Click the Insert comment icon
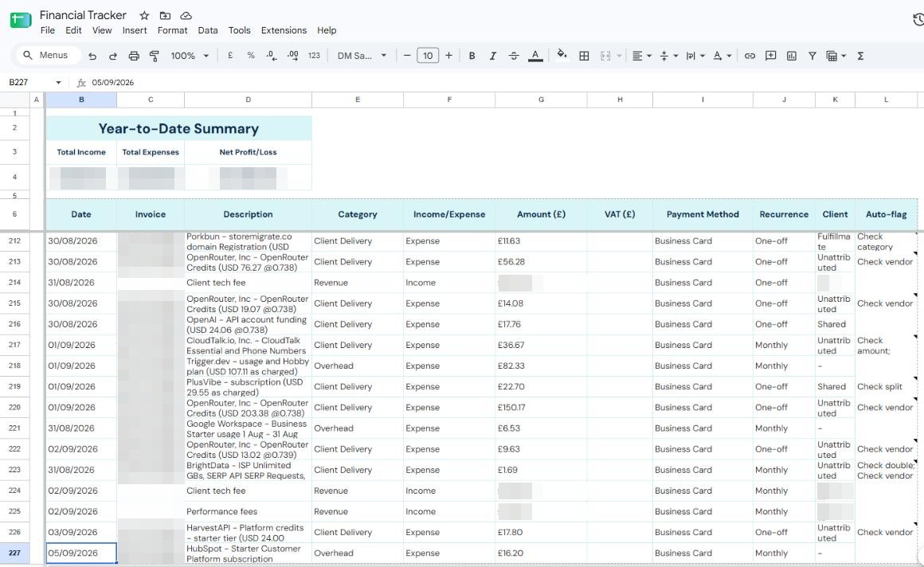 pyautogui.click(x=770, y=56)
